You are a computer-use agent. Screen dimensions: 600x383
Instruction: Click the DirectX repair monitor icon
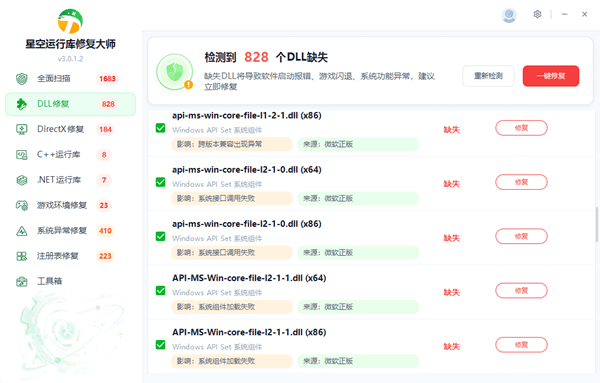click(x=22, y=129)
